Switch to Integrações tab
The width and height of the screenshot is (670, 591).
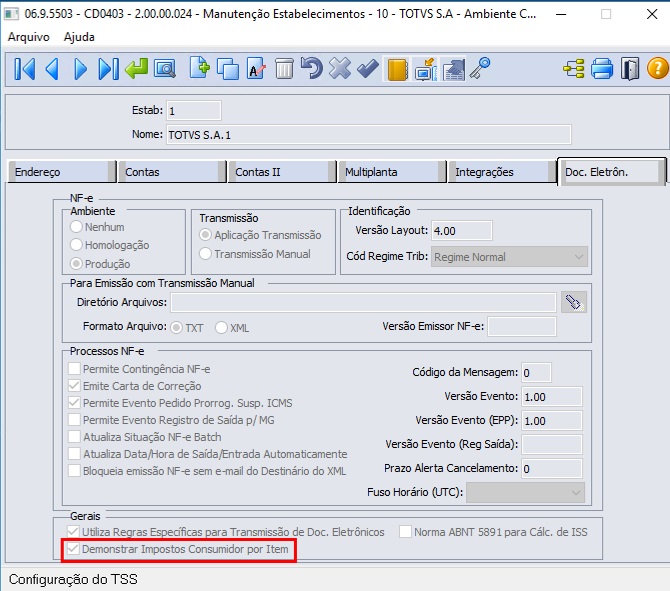(502, 172)
